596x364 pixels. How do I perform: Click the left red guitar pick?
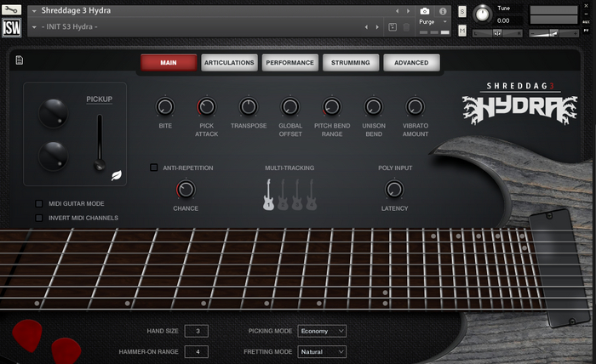[27, 335]
